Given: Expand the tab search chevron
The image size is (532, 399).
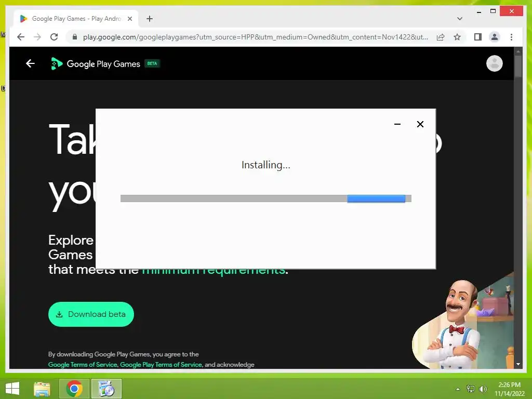Looking at the screenshot, I should point(460,19).
